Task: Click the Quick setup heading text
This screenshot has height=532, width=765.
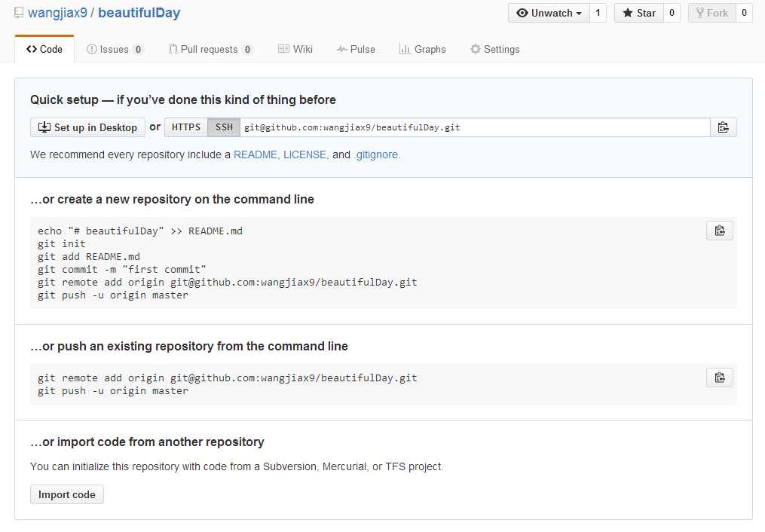Action: pyautogui.click(x=183, y=100)
